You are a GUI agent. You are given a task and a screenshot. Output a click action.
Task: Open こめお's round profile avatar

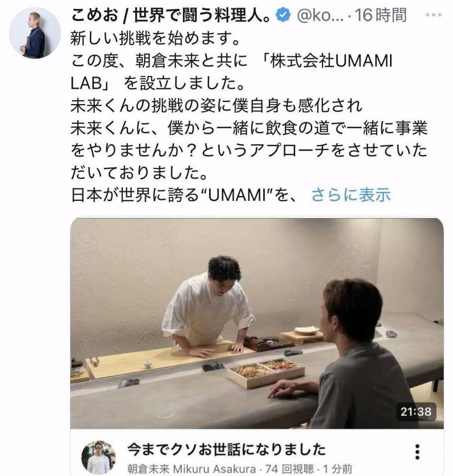[x=35, y=33]
